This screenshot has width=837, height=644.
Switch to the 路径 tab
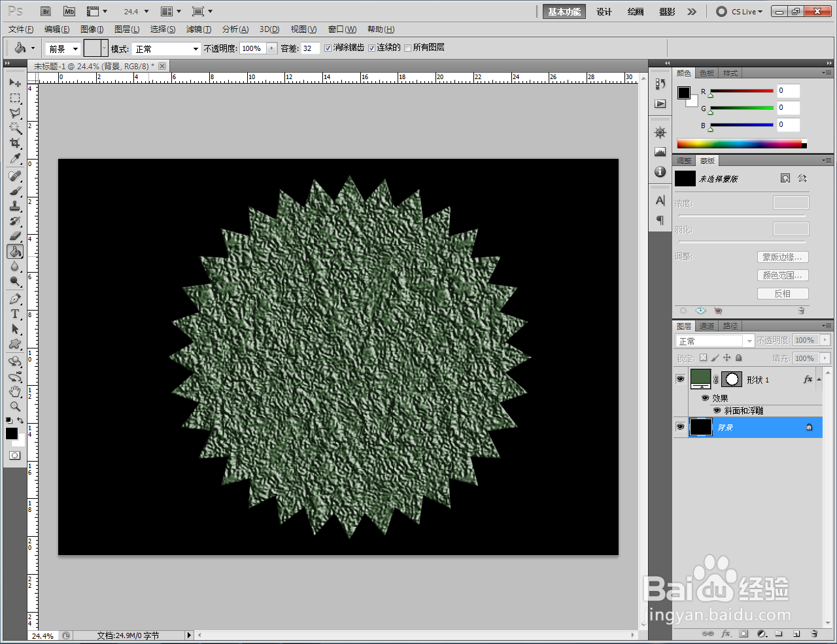click(730, 326)
